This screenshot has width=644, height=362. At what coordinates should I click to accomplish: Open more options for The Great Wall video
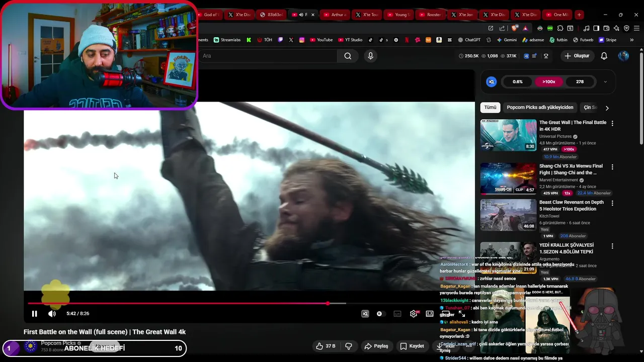612,123
